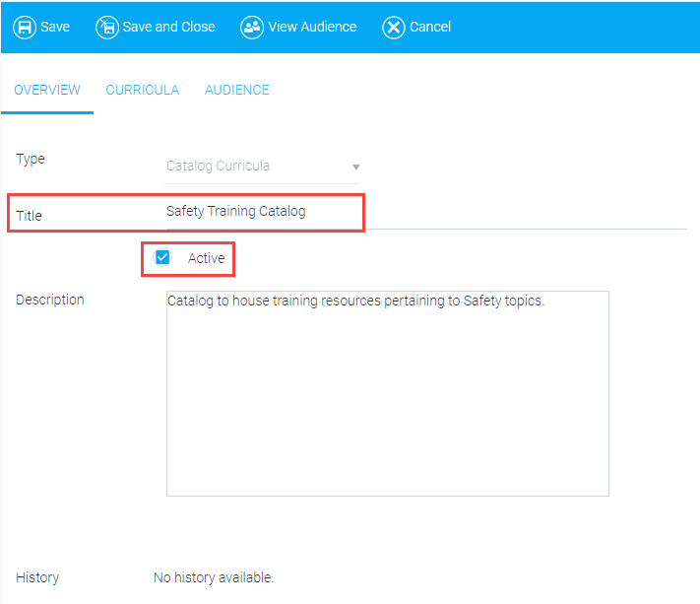Image resolution: width=700 pixels, height=604 pixels.
Task: Uncheck the Active checkbox
Action: (163, 258)
